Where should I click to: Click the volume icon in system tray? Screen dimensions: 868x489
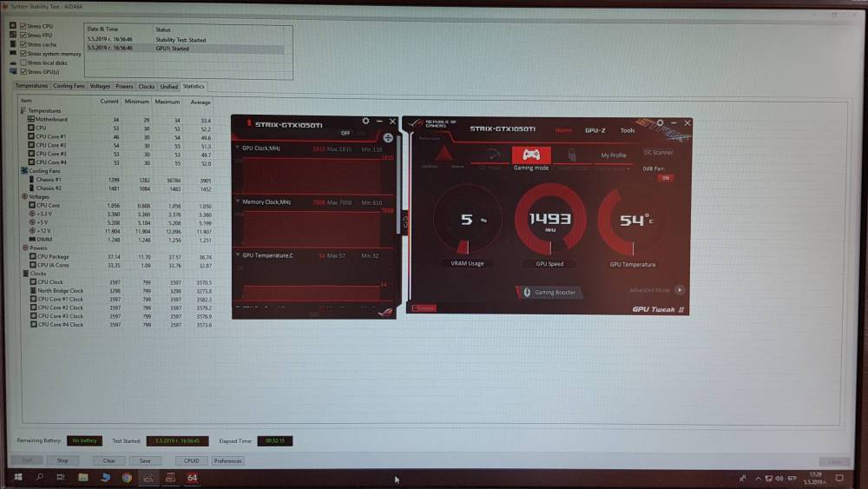(779, 478)
